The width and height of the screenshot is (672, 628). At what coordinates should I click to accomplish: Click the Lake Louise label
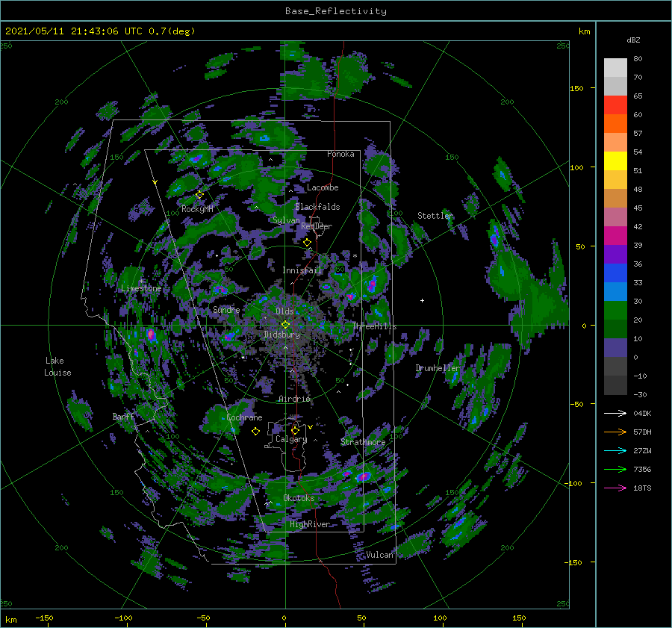[x=57, y=367]
